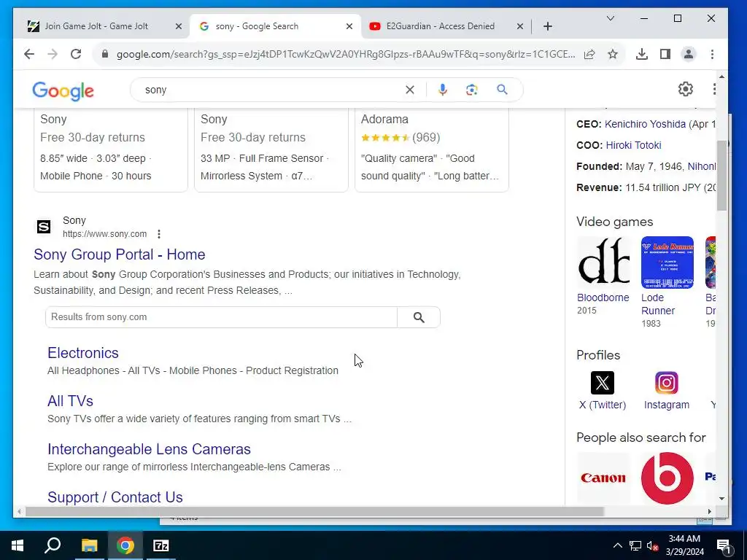The height and width of the screenshot is (560, 747).
Task: Click the site info padlock icon
Action: click(x=105, y=54)
